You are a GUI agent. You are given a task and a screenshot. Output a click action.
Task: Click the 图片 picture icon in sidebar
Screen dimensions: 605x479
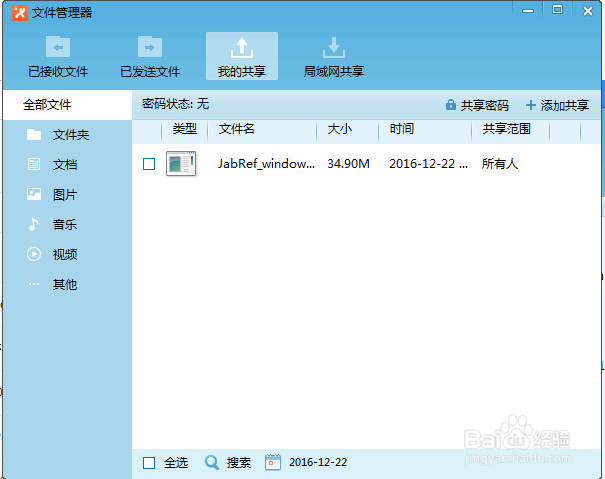tap(34, 194)
